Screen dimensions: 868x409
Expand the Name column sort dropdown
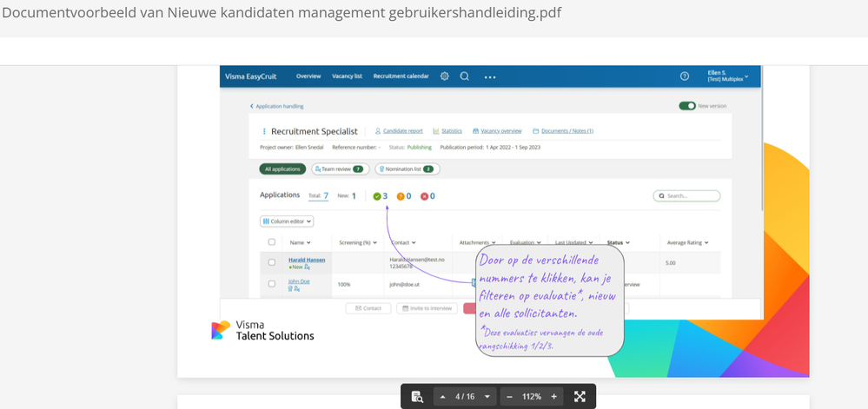click(x=308, y=242)
